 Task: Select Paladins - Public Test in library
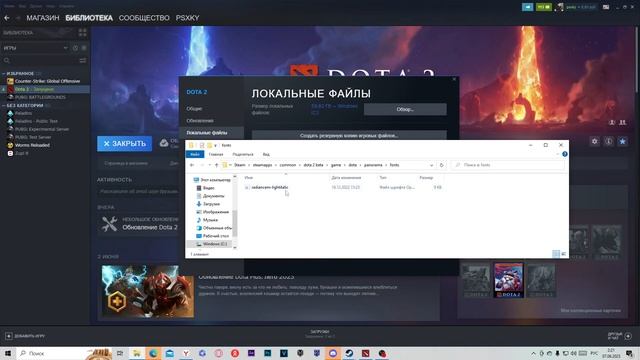(x=36, y=121)
